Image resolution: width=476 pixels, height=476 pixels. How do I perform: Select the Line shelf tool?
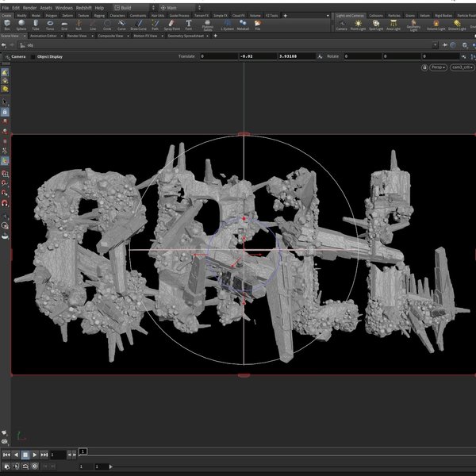(x=93, y=25)
